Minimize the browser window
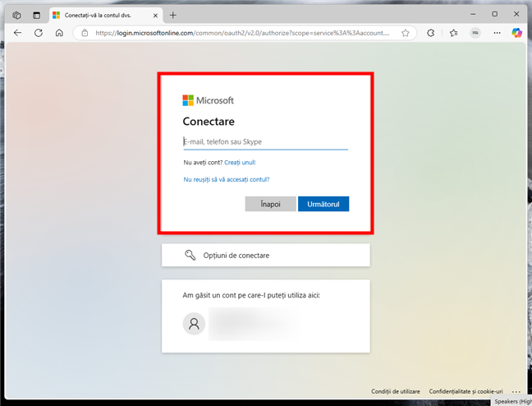Image resolution: width=532 pixels, height=406 pixels. pyautogui.click(x=474, y=14)
